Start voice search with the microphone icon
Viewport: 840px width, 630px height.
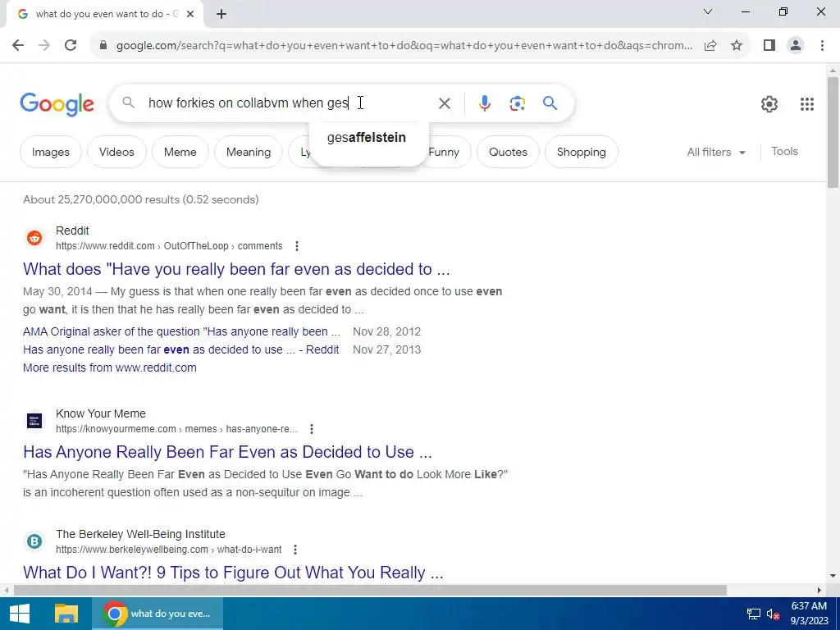click(484, 103)
